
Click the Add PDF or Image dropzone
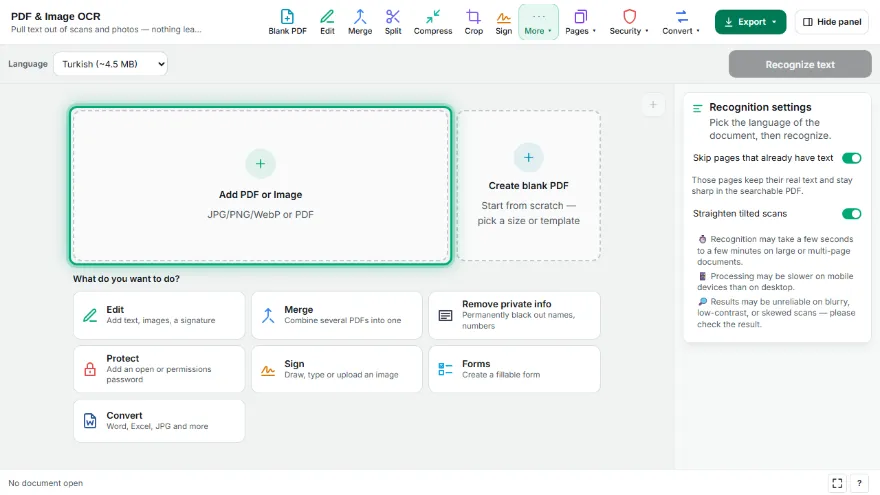pyautogui.click(x=260, y=186)
